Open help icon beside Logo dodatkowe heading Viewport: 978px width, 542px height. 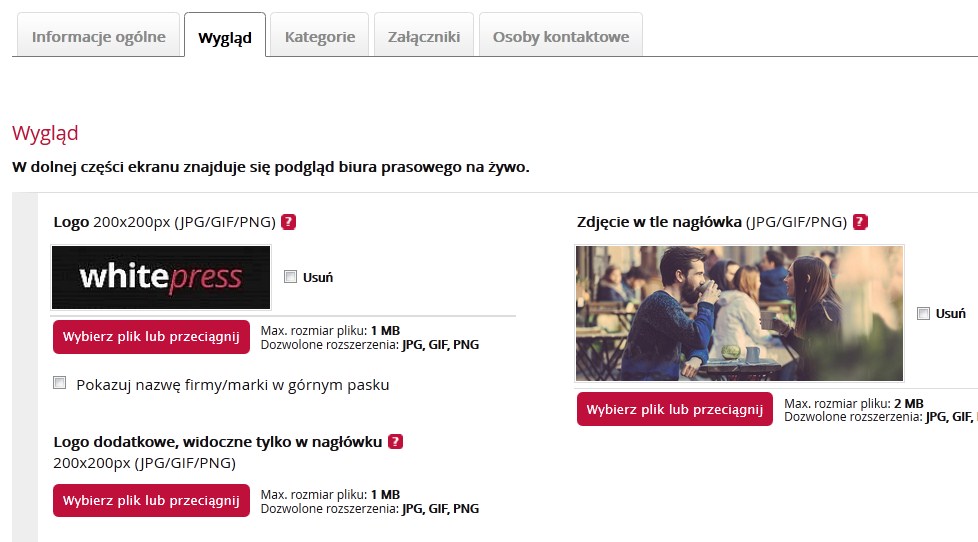tap(395, 442)
